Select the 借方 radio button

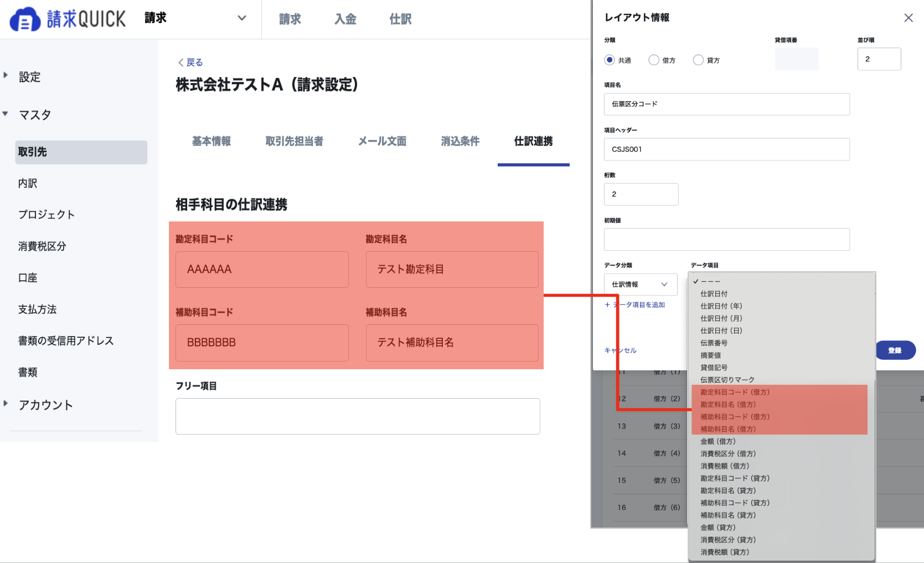coord(654,60)
